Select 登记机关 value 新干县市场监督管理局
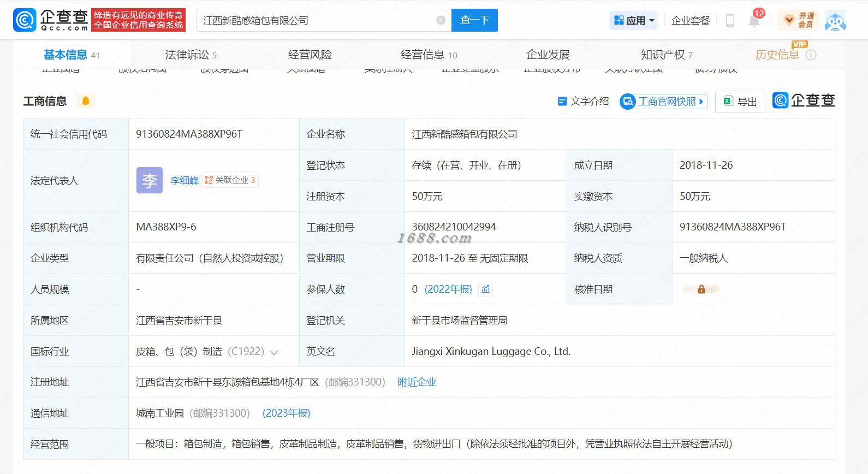 [460, 321]
